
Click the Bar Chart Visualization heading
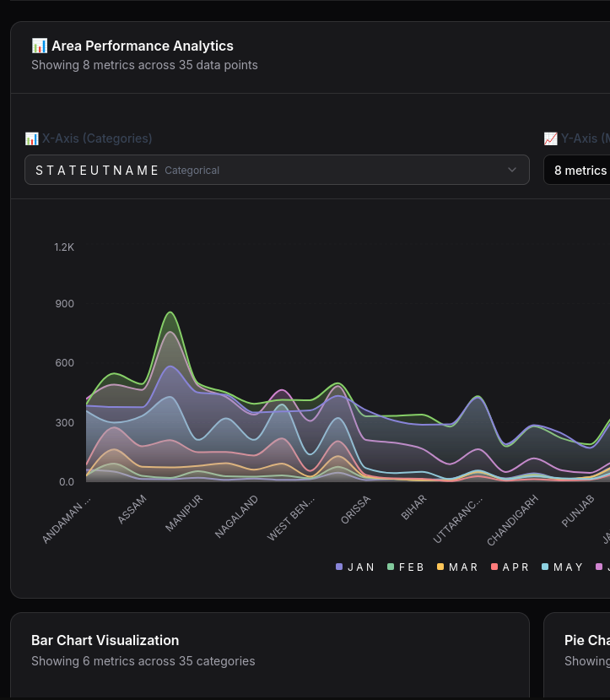105,640
